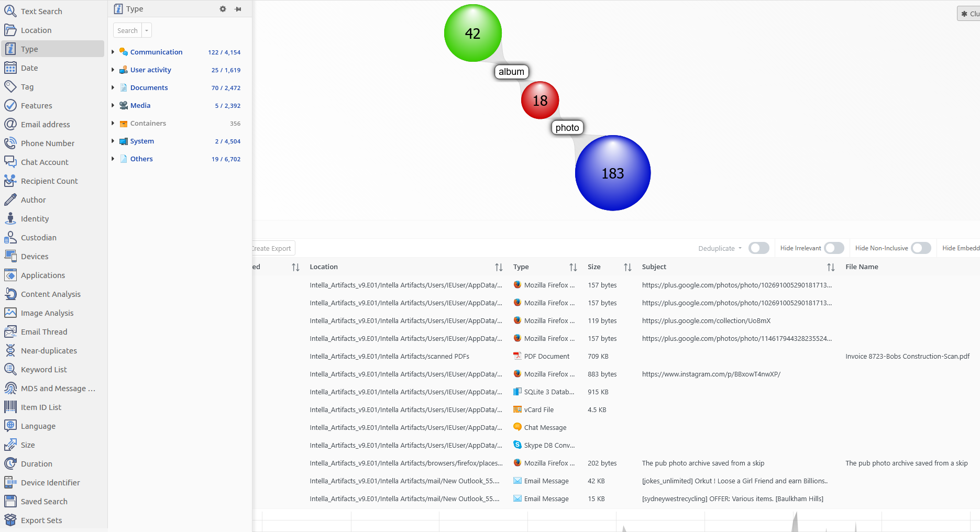Viewport: 980px width, 532px height.
Task: Select the Date facet in sidebar
Action: pos(29,68)
